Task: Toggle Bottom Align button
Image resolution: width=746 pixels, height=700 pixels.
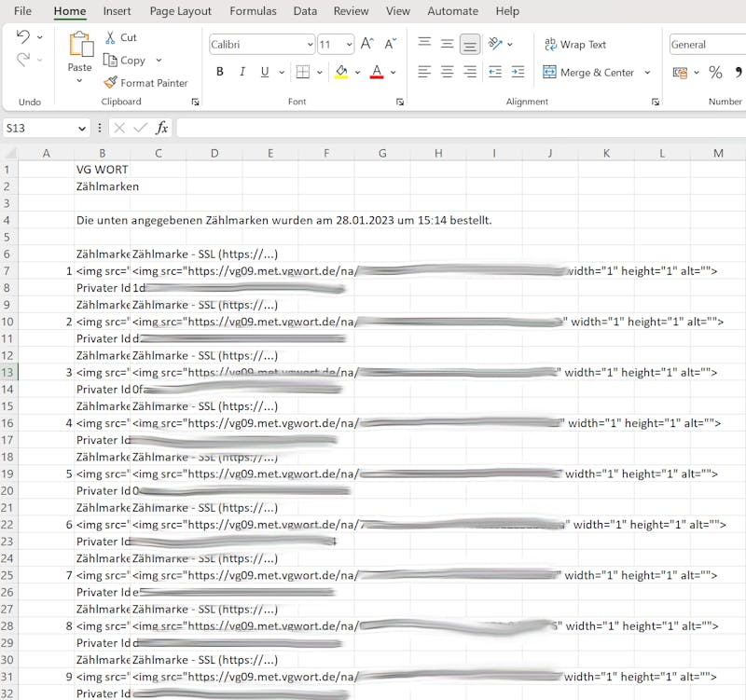Action: coord(470,44)
